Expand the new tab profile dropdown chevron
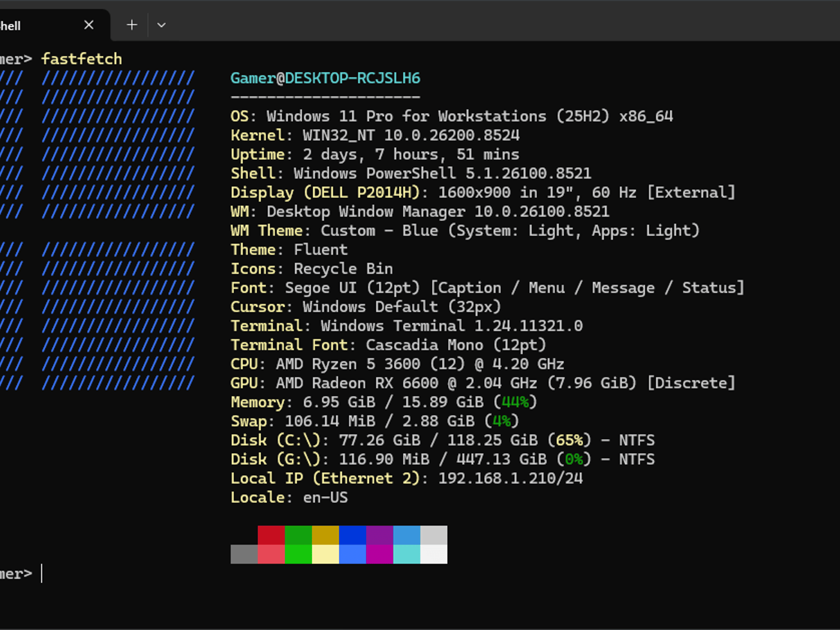840x630 pixels. pyautogui.click(x=161, y=25)
